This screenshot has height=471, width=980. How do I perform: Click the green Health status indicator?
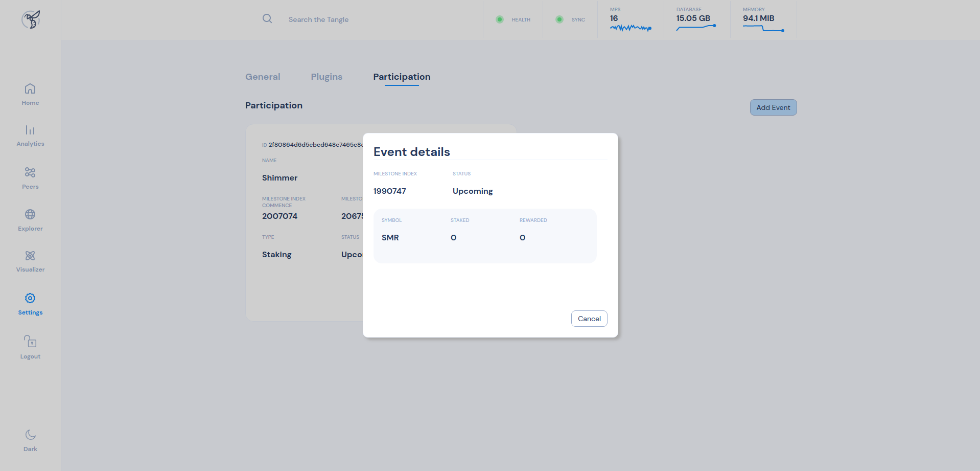[500, 19]
